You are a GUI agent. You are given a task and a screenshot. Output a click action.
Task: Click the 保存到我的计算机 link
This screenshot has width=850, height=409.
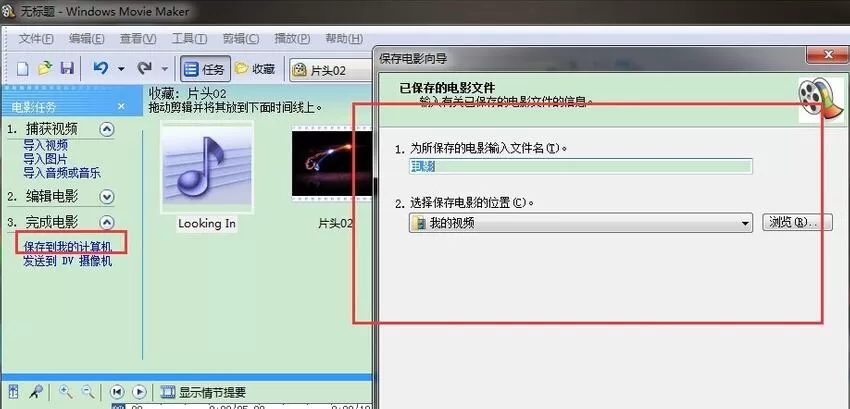coord(68,247)
